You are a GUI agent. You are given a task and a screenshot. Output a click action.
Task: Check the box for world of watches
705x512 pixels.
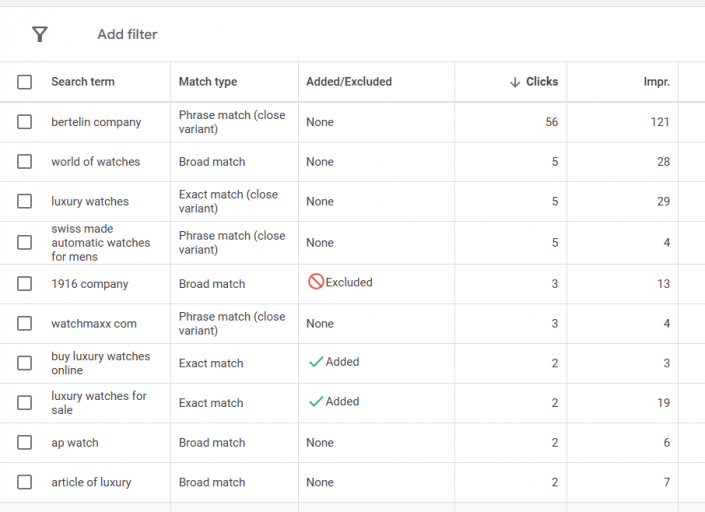tap(25, 162)
